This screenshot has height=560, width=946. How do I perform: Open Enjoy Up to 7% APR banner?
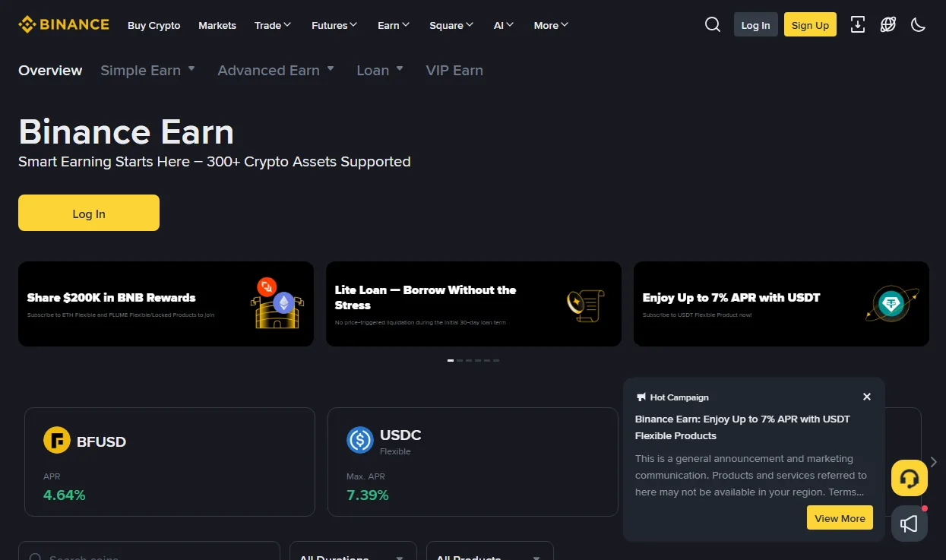click(781, 304)
